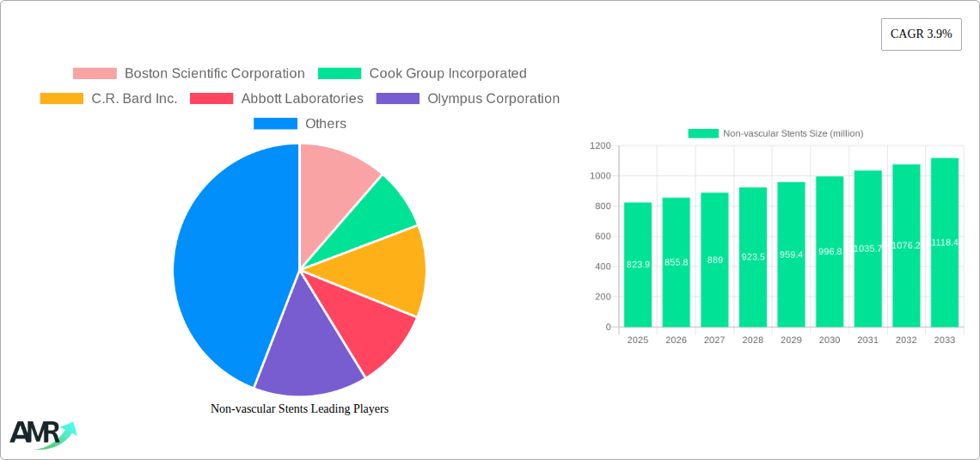This screenshot has height=460, width=980.
Task: Click the Others blue legend swatch
Action: point(275,124)
